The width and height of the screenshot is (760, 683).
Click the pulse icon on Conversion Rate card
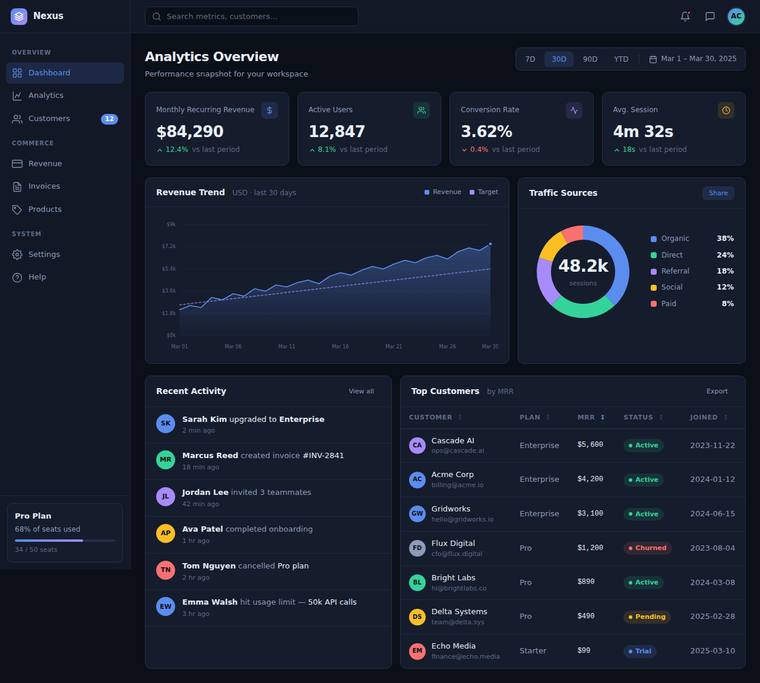pyautogui.click(x=574, y=111)
